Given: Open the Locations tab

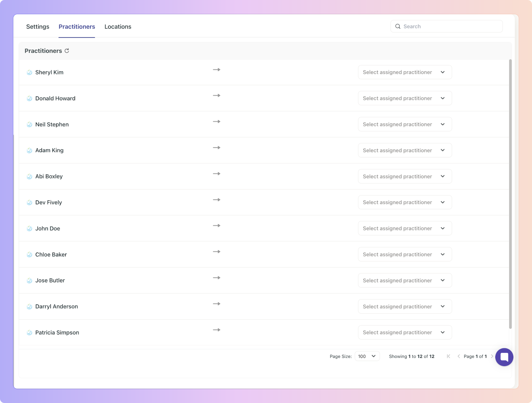Looking at the screenshot, I should pyautogui.click(x=118, y=27).
